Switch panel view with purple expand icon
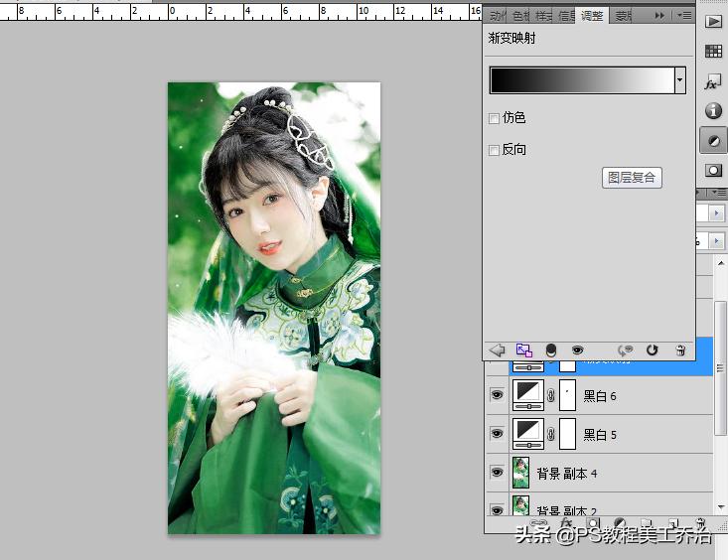This screenshot has height=560, width=728. click(523, 350)
